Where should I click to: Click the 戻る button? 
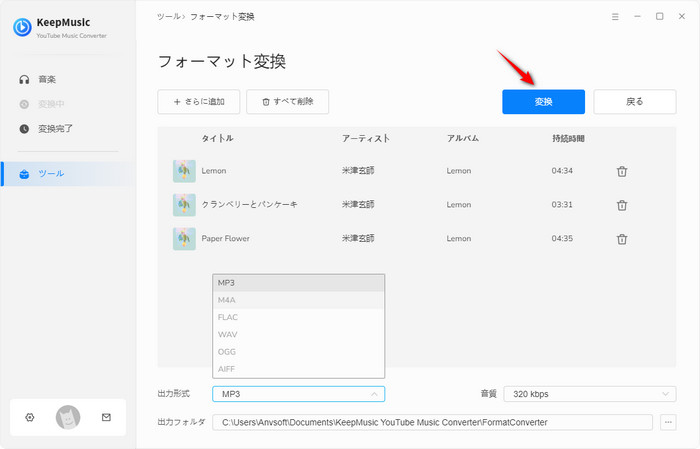click(635, 102)
